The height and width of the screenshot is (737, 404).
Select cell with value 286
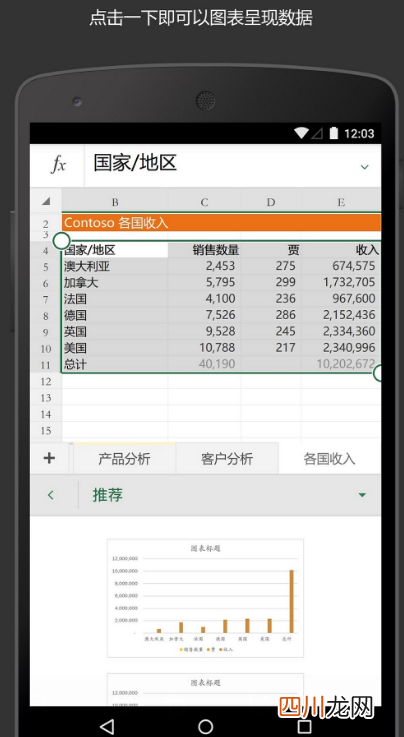(271, 315)
